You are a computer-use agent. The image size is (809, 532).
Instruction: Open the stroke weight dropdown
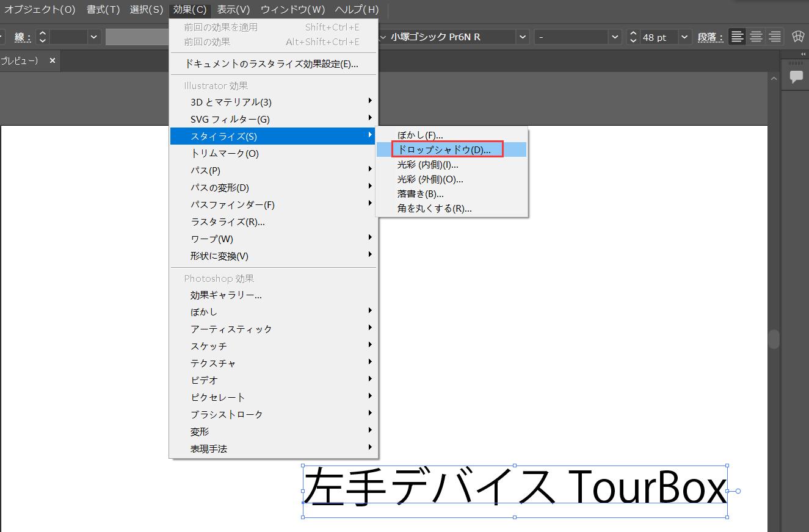[x=94, y=37]
